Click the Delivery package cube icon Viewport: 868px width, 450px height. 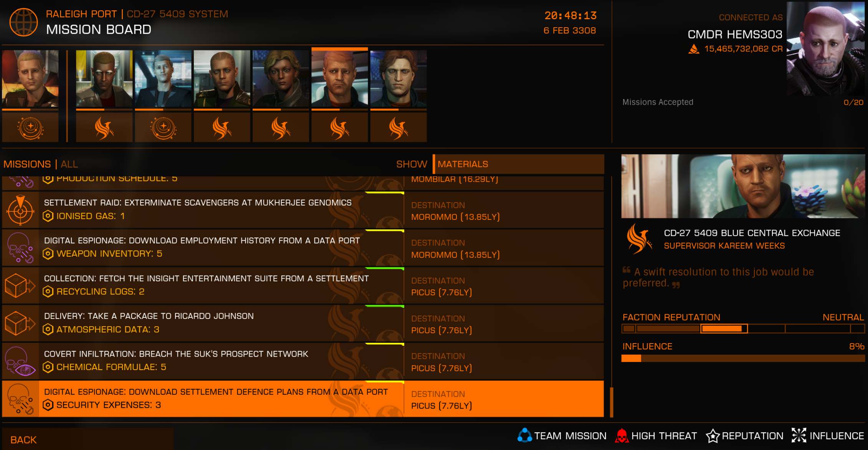click(20, 323)
